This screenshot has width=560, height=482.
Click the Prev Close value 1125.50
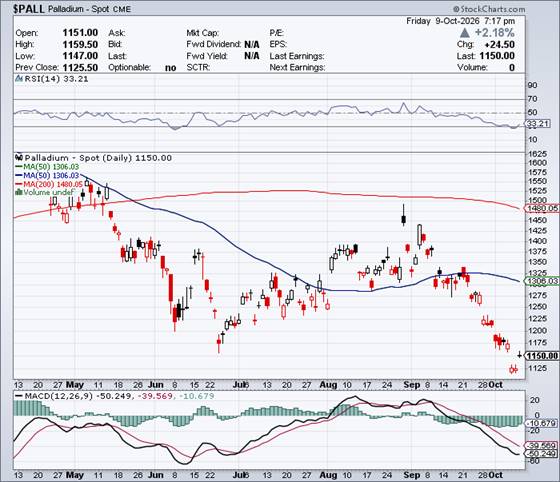[80, 67]
